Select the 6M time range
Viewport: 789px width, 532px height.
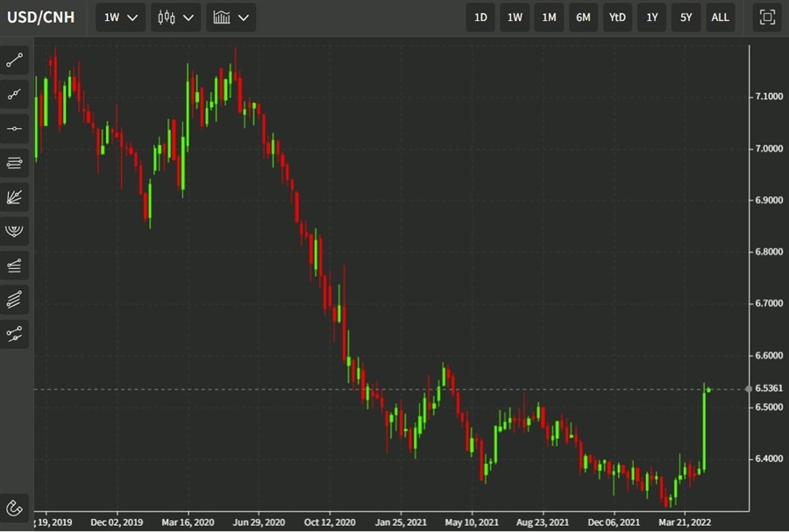pos(583,17)
